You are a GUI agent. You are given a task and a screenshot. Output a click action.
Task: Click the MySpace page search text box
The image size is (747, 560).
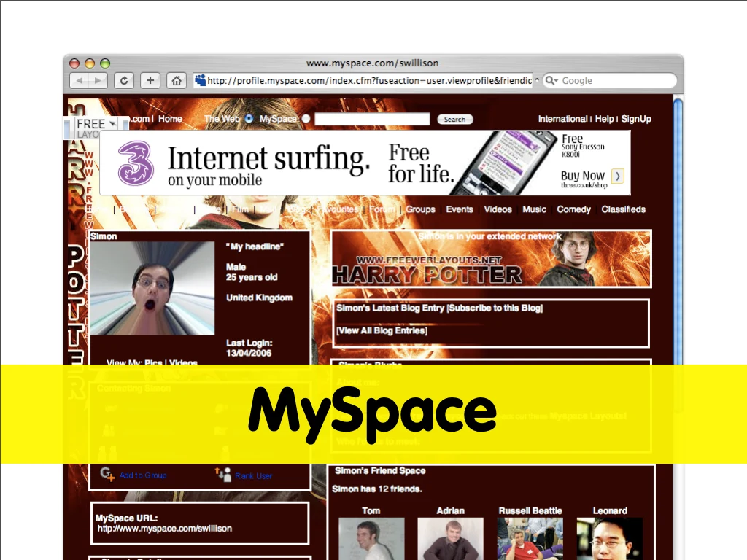372,119
